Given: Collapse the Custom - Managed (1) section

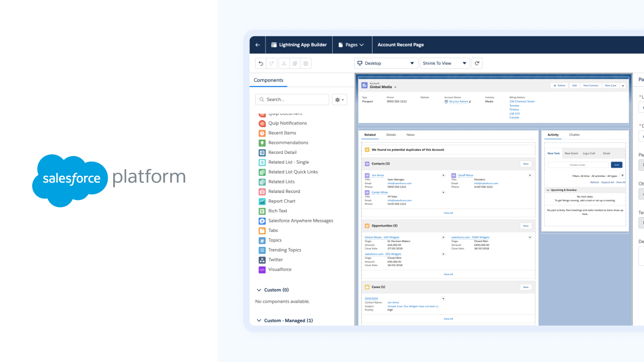Looking at the screenshot, I should pos(259,321).
